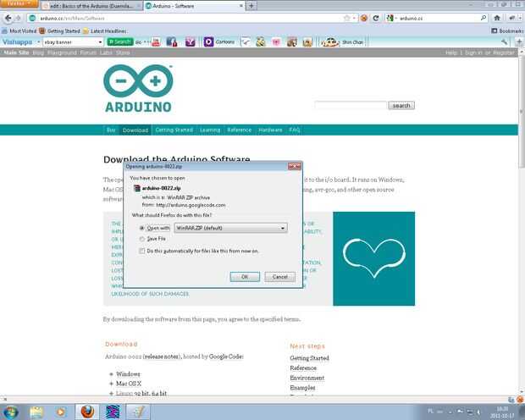Open the release notes link
This screenshot has height=420, width=525.
coord(162,356)
